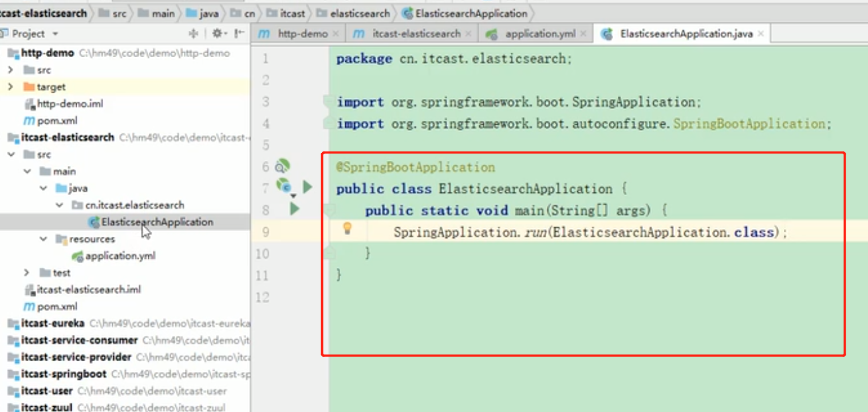Collapse the resources folder

44,239
